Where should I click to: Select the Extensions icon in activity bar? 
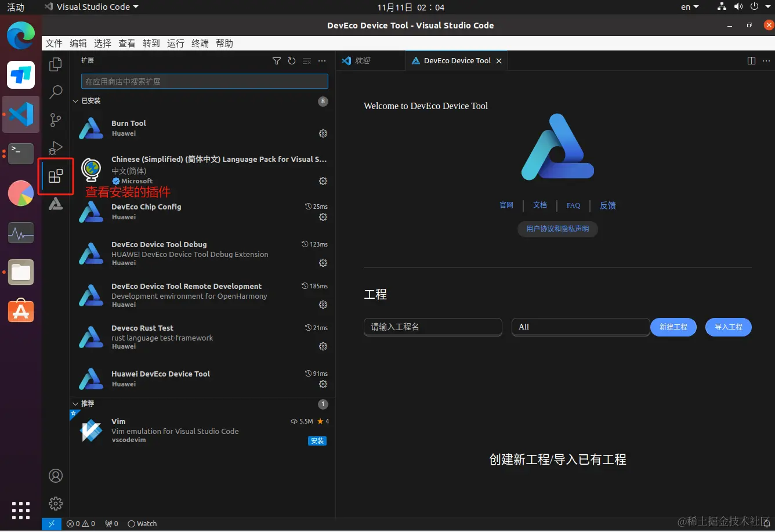(x=56, y=176)
